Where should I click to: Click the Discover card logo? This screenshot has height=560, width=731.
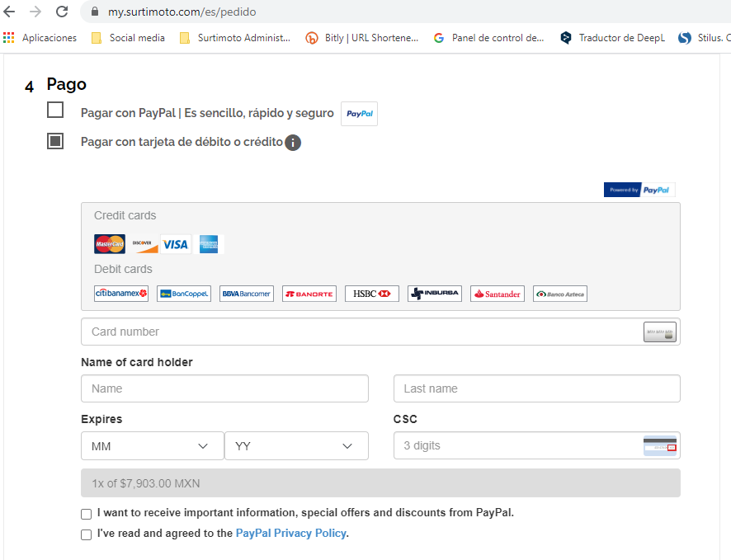[143, 244]
